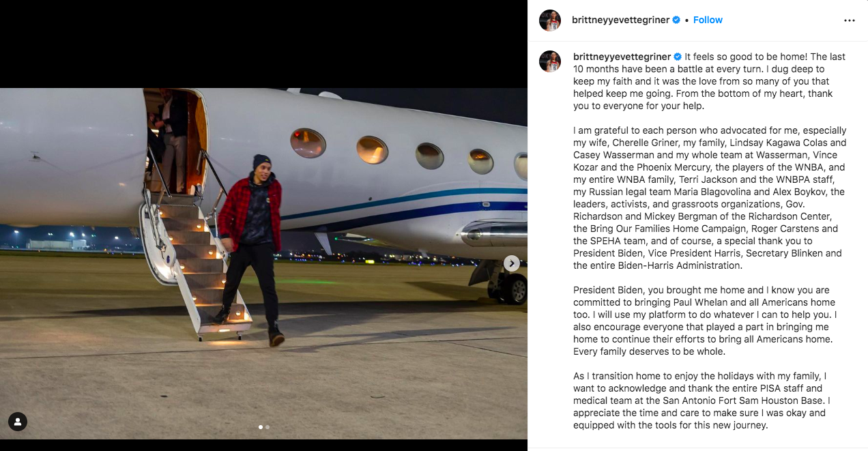Viewport: 868px width, 451px height.
Task: Open profile from the caption username
Action: coord(622,57)
